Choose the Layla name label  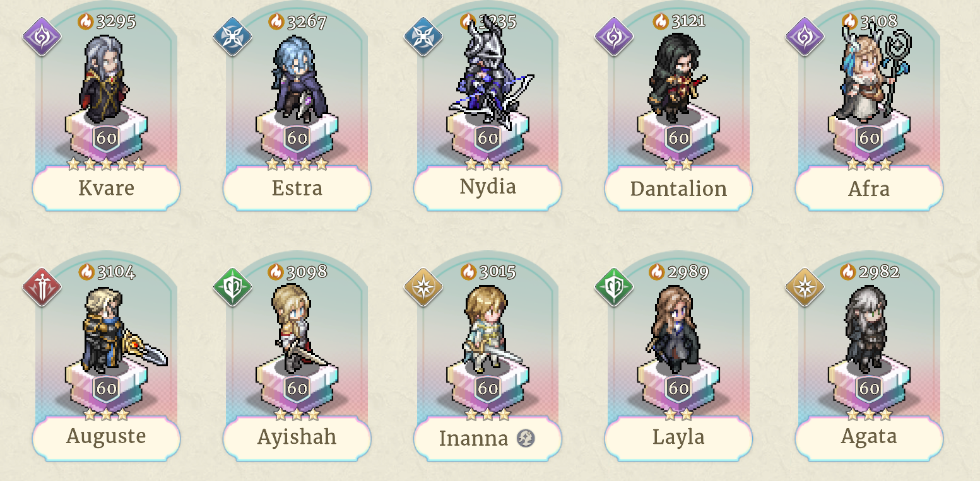coord(678,438)
